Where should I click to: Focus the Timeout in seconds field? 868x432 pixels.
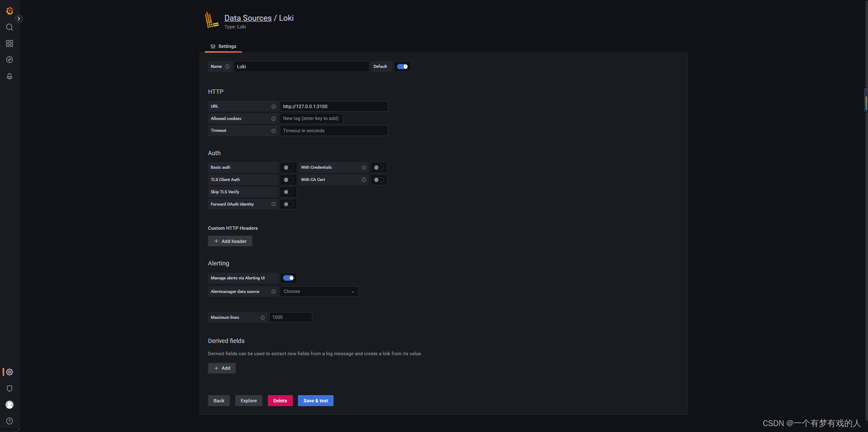click(334, 131)
